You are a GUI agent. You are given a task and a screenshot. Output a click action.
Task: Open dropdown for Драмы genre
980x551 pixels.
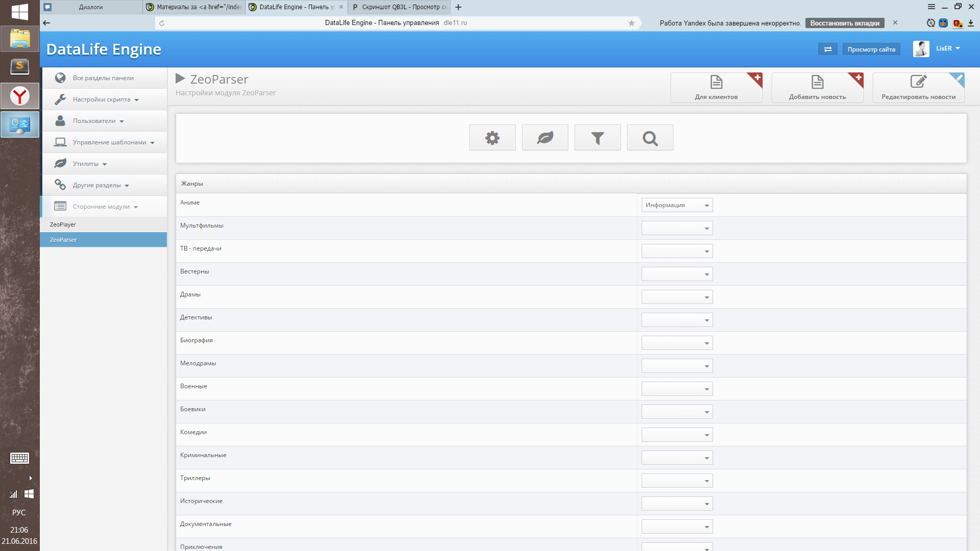coord(677,297)
